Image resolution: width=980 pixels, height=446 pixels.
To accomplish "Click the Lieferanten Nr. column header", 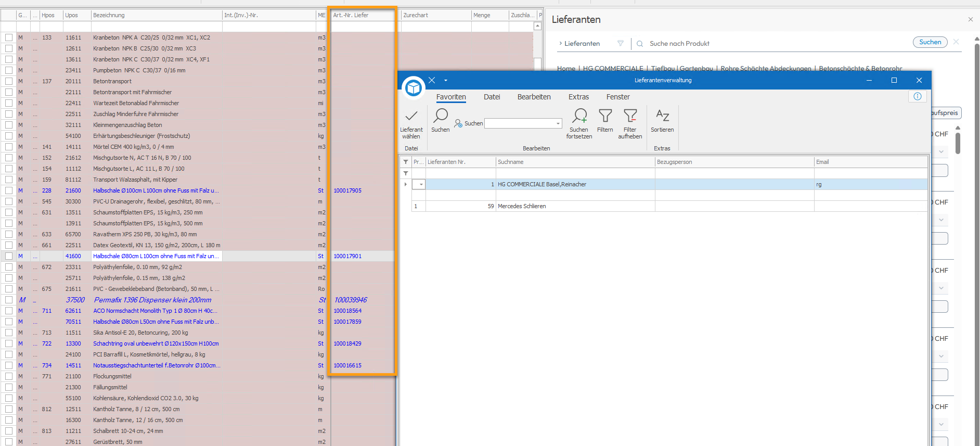I will pyautogui.click(x=461, y=162).
